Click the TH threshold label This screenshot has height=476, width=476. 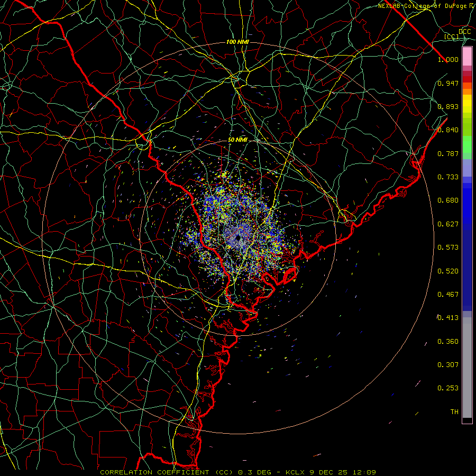coord(454,412)
